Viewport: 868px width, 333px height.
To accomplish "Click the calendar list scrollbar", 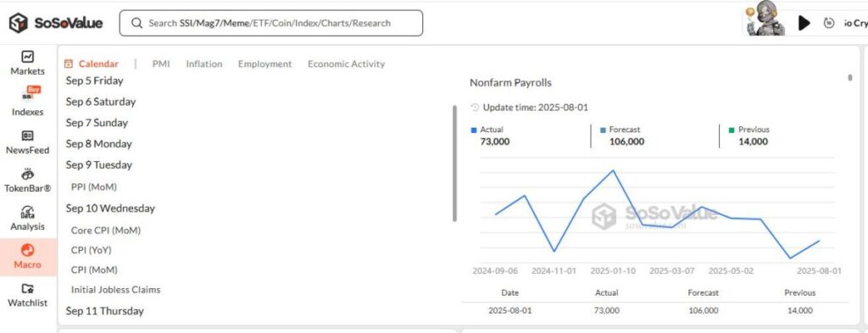I will 454,164.
